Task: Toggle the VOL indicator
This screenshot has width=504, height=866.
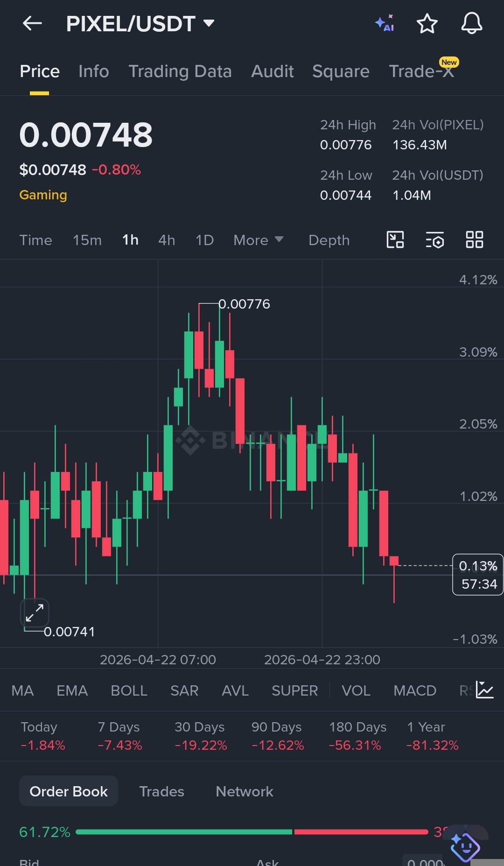Action: click(x=356, y=690)
